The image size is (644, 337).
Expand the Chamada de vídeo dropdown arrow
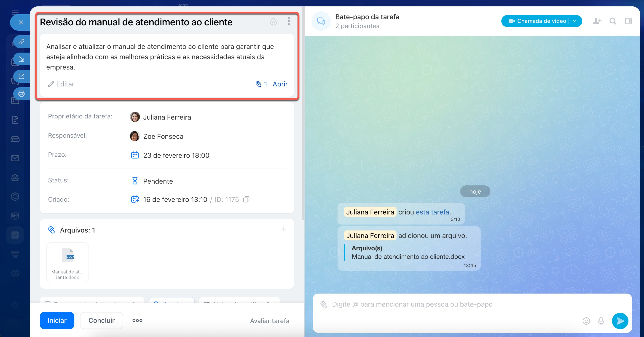[x=575, y=21]
